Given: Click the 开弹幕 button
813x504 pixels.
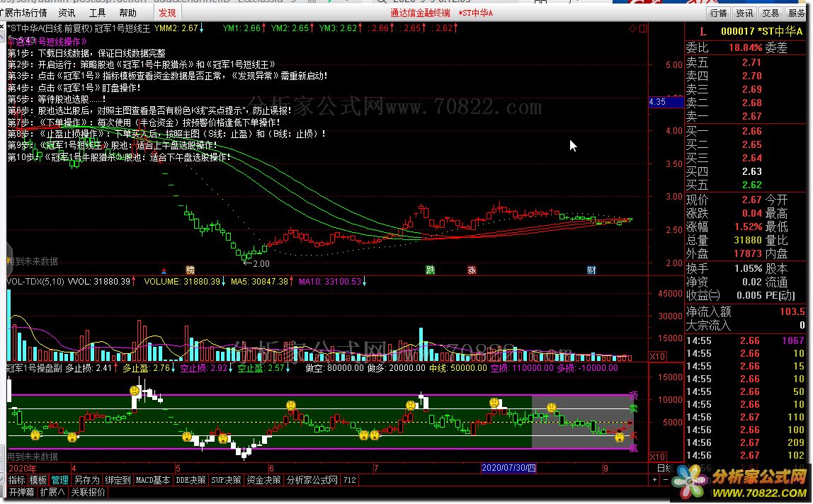Looking at the screenshot, I should 22,492.
